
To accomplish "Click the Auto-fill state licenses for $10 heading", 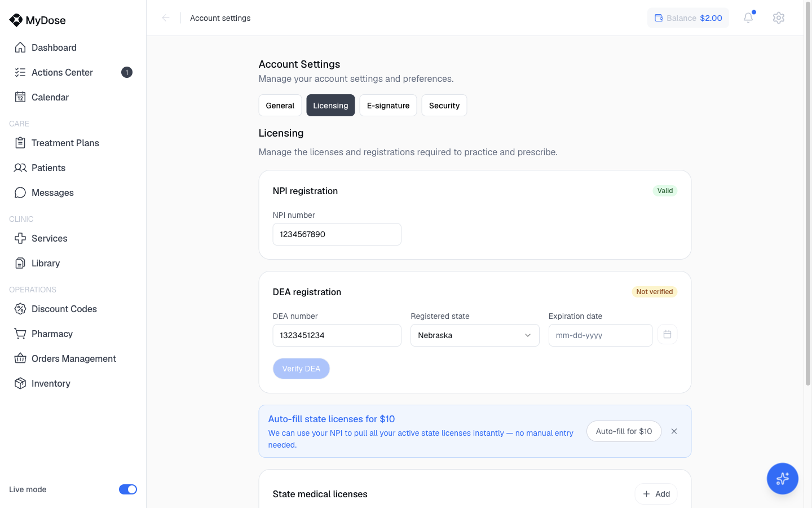I will [x=332, y=419].
